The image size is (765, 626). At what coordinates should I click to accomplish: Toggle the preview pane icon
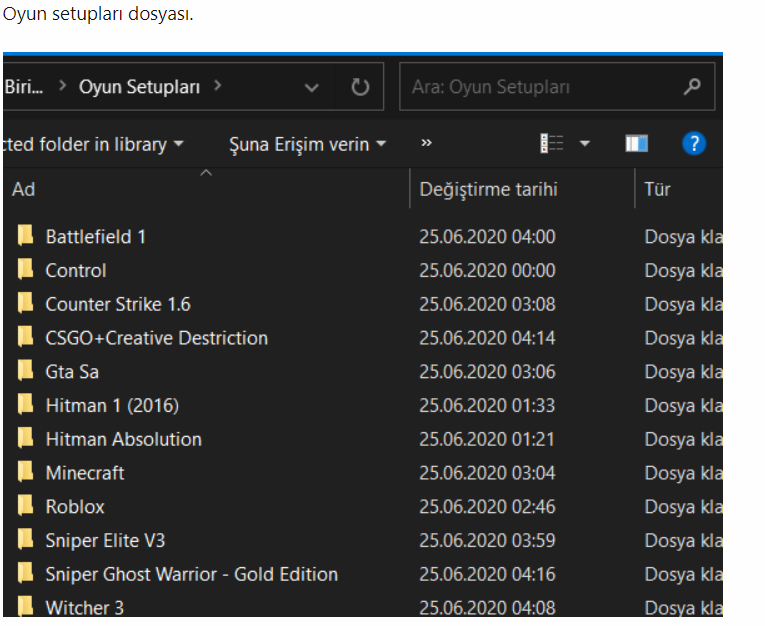pos(637,144)
